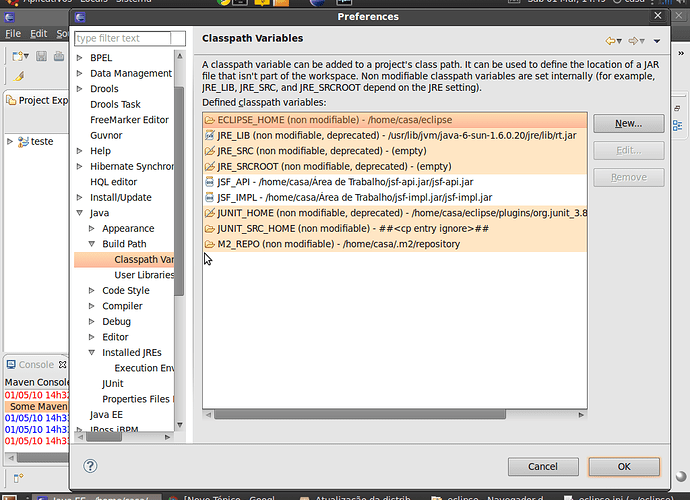
Task: Click the back navigation arrow in Preferences
Action: (610, 41)
